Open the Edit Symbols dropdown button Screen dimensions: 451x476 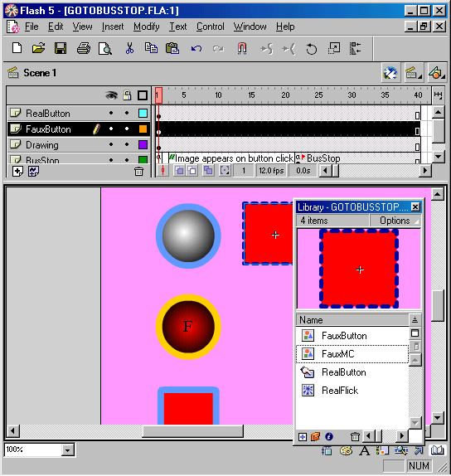coord(436,73)
